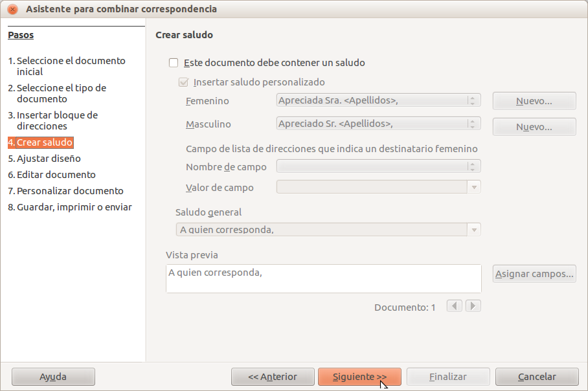Toggle 'Insertar saludo personalizado' checkbox
588x391 pixels.
point(183,83)
